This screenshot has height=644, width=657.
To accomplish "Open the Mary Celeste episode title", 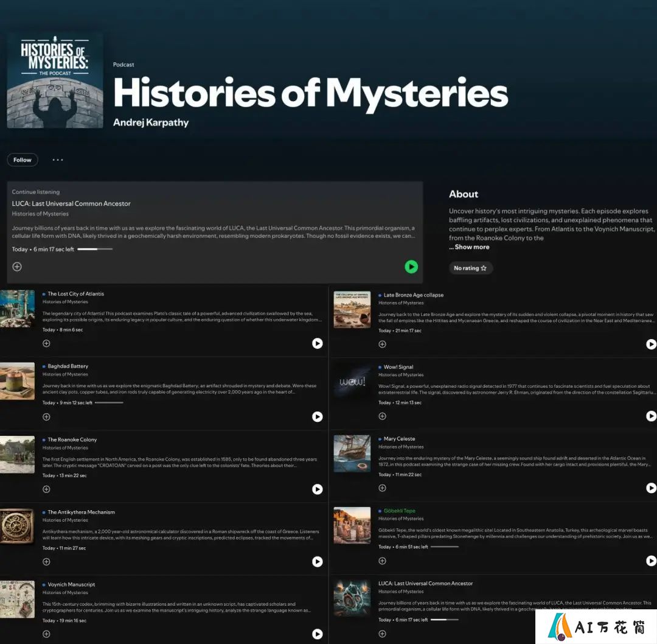I will (399, 438).
